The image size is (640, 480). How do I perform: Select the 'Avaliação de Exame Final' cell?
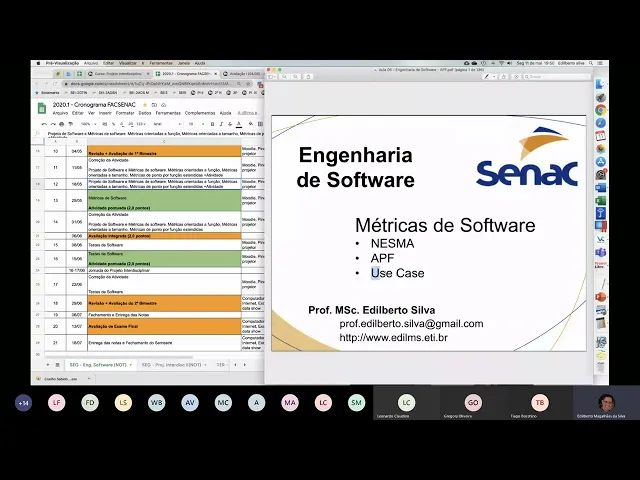(x=164, y=326)
